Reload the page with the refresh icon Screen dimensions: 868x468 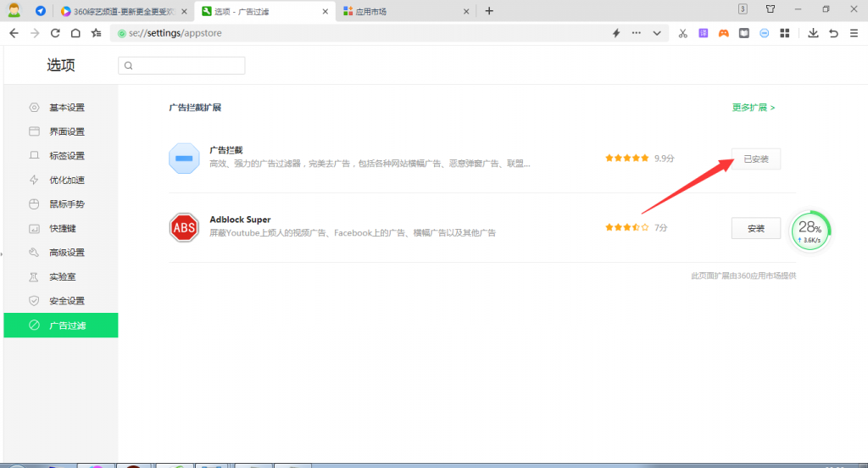click(x=55, y=33)
